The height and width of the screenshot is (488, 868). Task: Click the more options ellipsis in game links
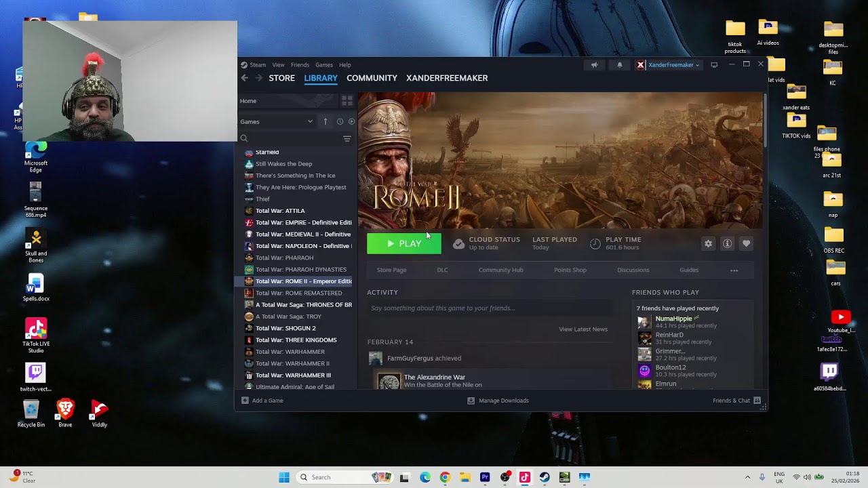pos(734,270)
